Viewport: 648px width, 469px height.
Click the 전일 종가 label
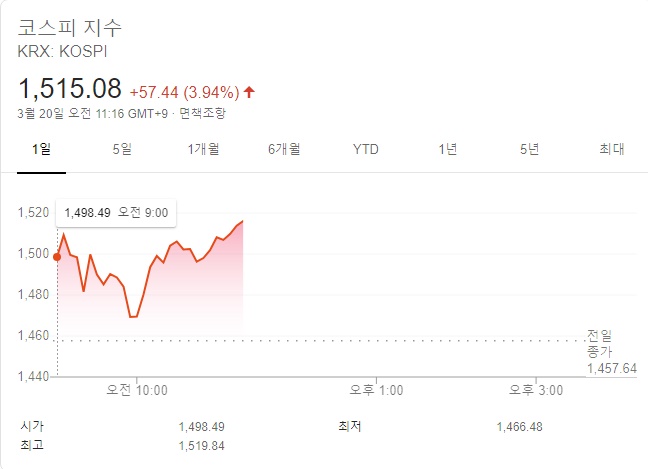coord(599,343)
